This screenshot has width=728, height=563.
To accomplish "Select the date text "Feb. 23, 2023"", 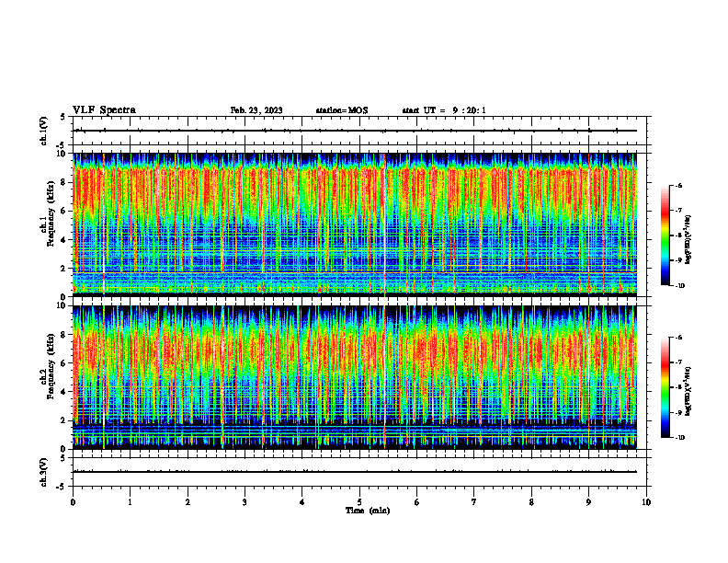I will click(256, 110).
